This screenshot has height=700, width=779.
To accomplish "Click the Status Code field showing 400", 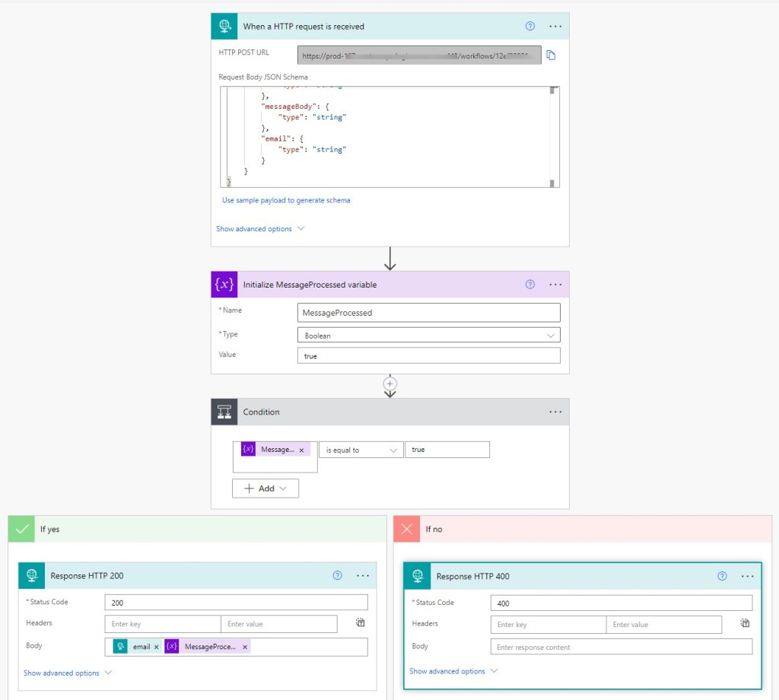I will click(621, 603).
